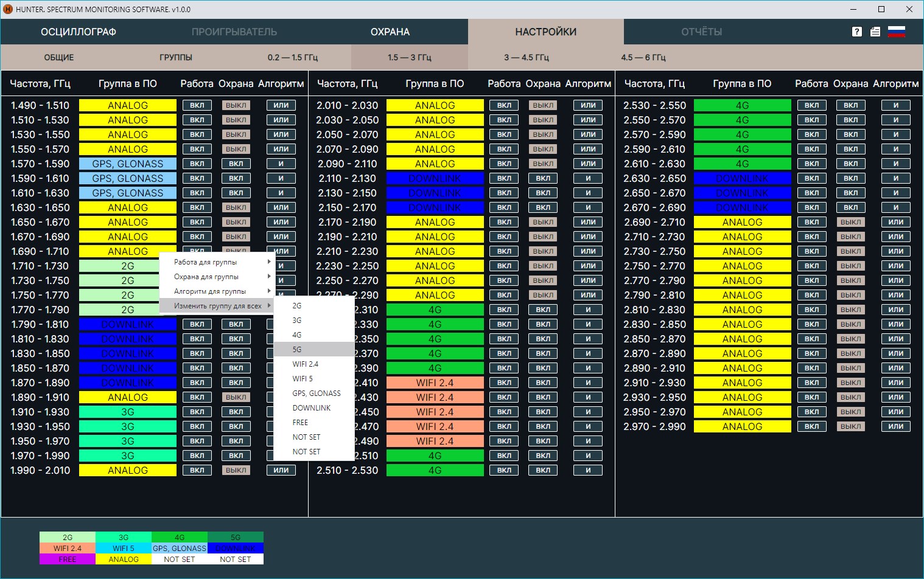Toggle Работа button for 2.530 - 2.550 row
The width and height of the screenshot is (924, 579).
tap(811, 105)
